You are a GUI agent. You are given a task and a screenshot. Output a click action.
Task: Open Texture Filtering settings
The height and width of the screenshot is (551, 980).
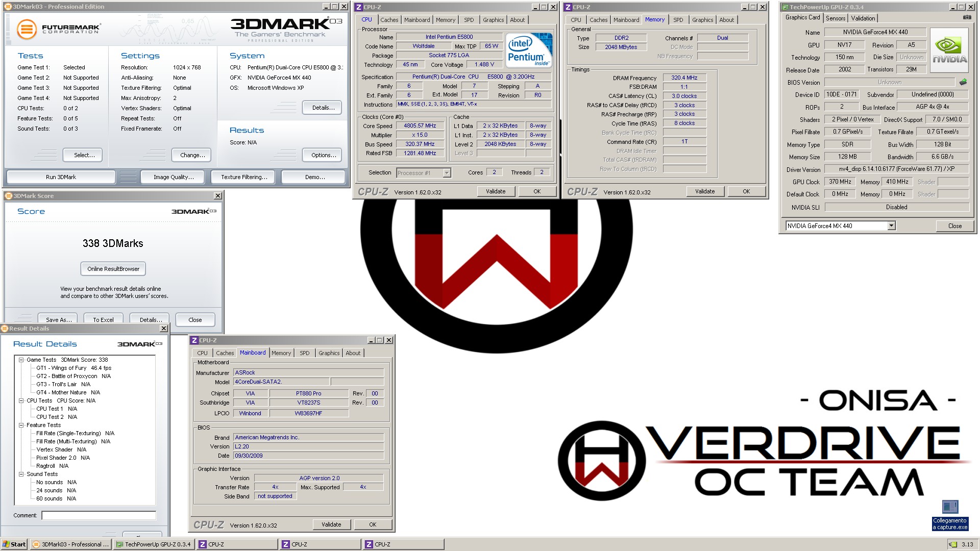[244, 177]
